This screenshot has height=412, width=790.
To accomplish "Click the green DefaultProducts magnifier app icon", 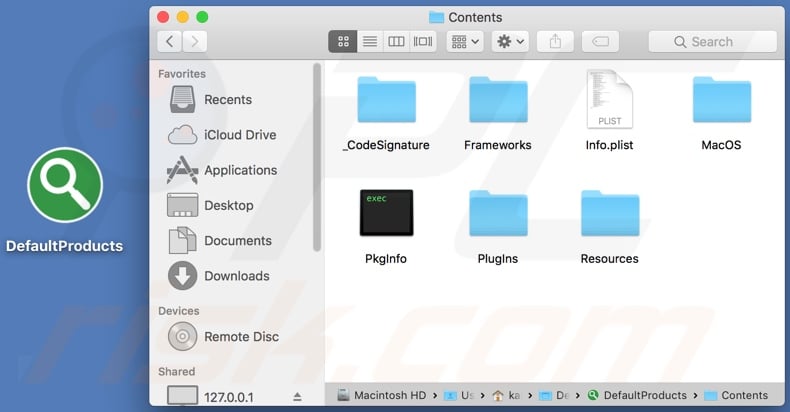I will [x=65, y=185].
